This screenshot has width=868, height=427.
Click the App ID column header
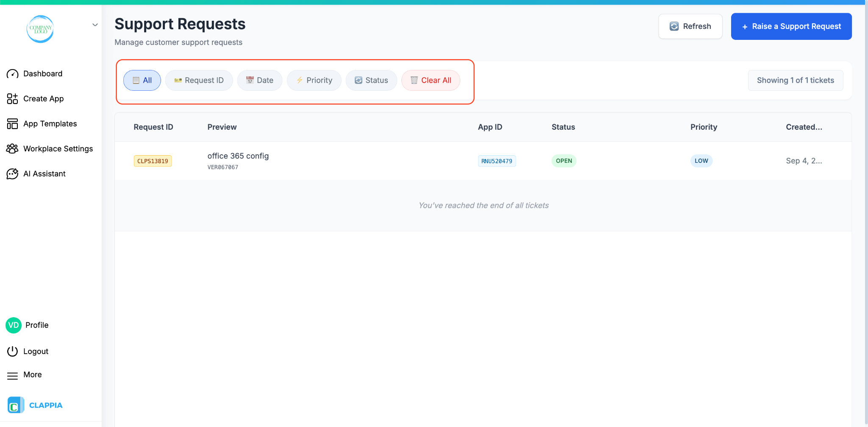pyautogui.click(x=490, y=127)
